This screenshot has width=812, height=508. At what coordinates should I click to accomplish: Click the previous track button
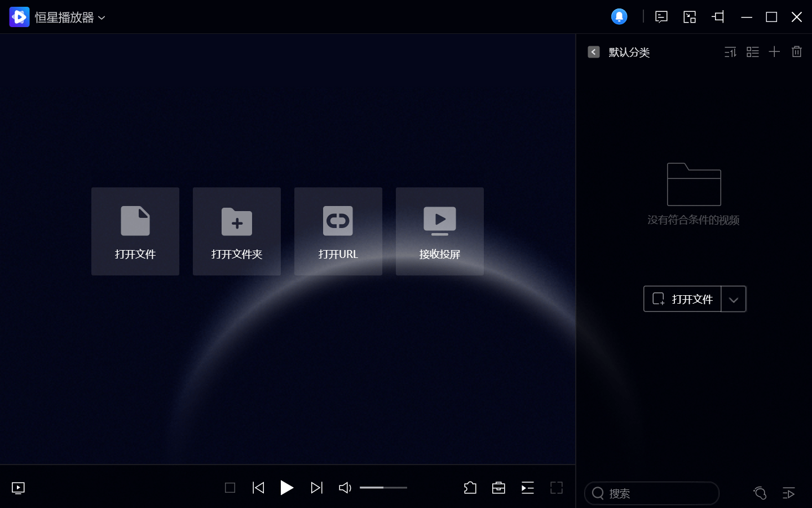tap(258, 488)
